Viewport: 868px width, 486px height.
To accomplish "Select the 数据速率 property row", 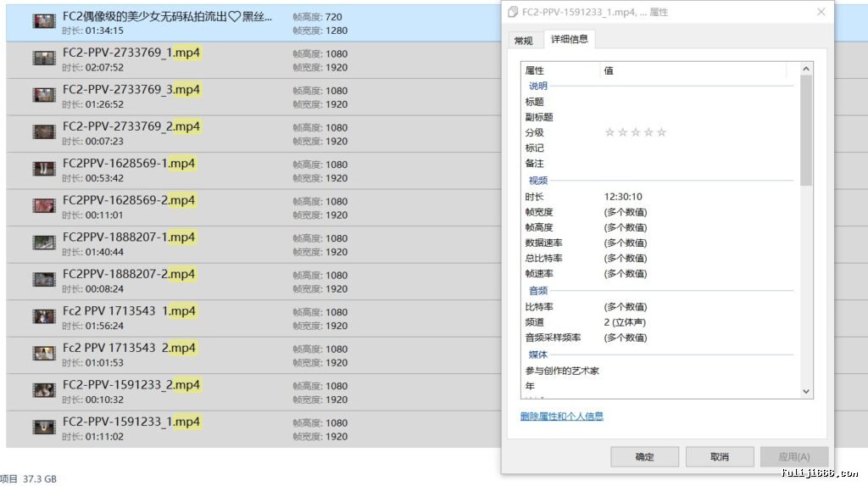I will click(659, 243).
